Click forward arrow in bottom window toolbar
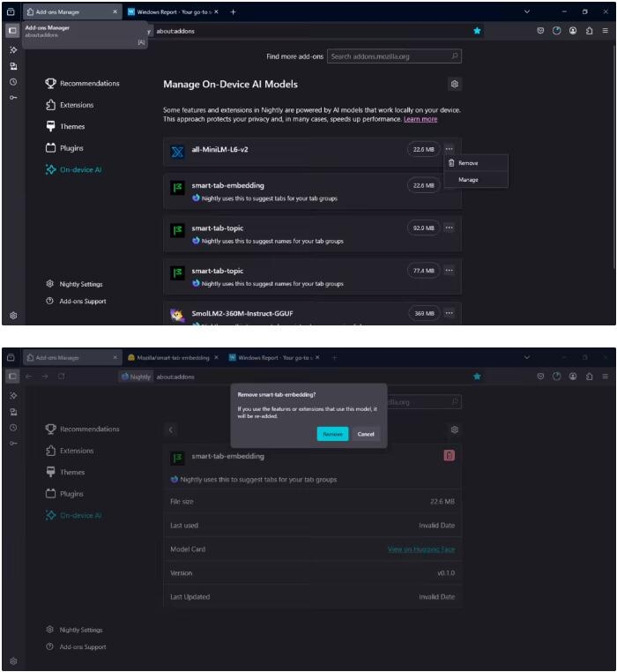Viewport: 617px width, 672px height. (45, 377)
